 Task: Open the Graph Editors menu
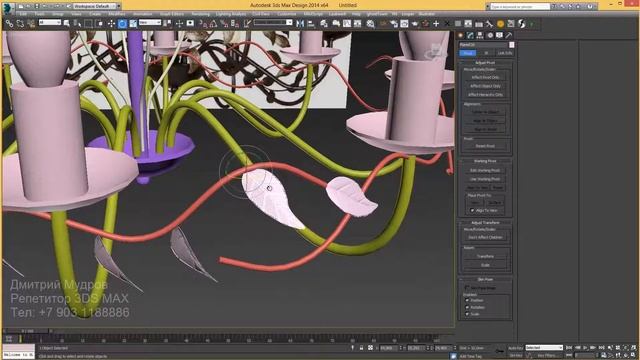pyautogui.click(x=172, y=14)
